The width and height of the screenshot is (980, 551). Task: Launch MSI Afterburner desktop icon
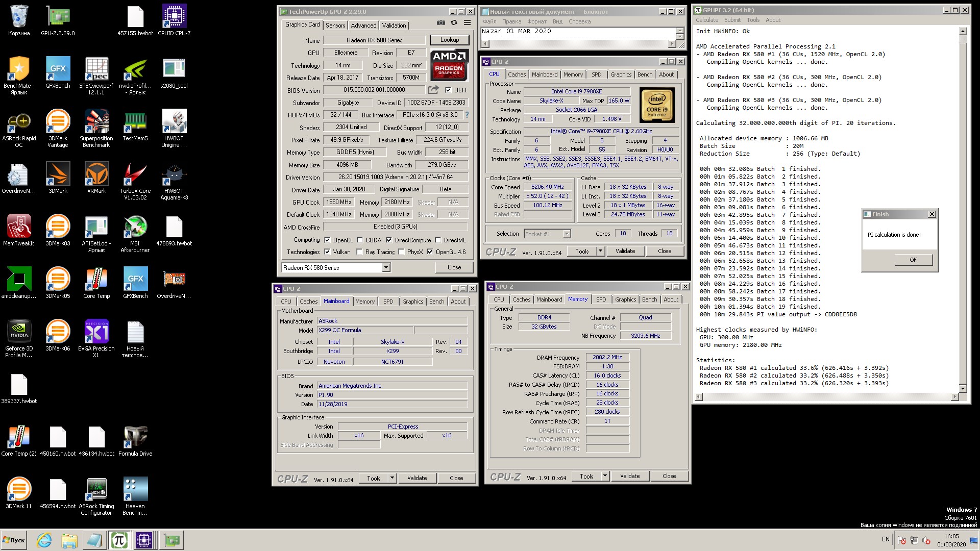(135, 233)
